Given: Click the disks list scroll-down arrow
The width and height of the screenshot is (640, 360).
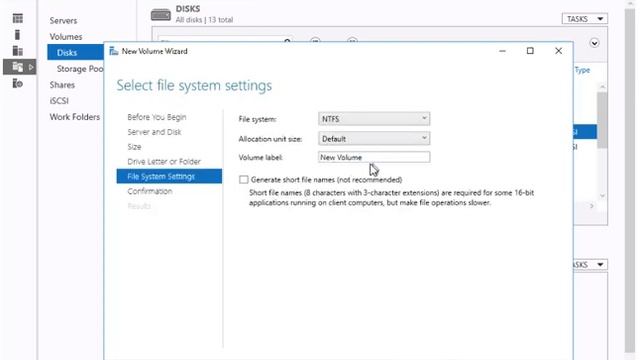Looking at the screenshot, I should pos(602,196).
